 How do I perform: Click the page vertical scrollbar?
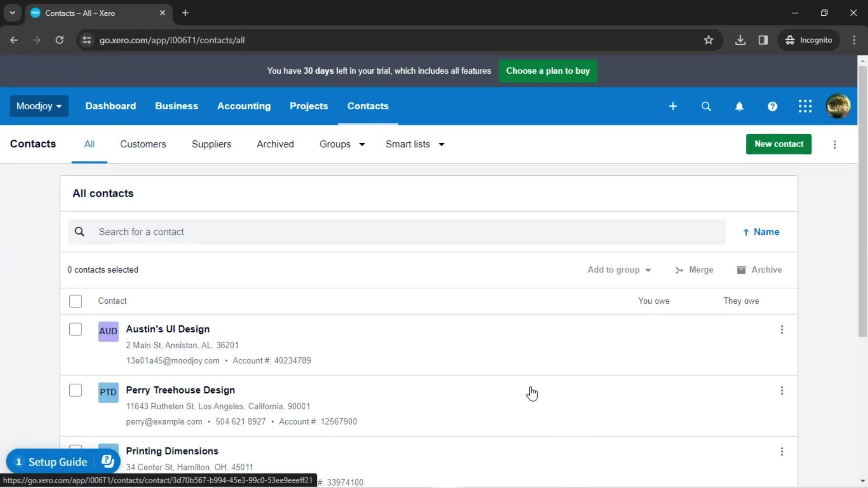coord(863,201)
